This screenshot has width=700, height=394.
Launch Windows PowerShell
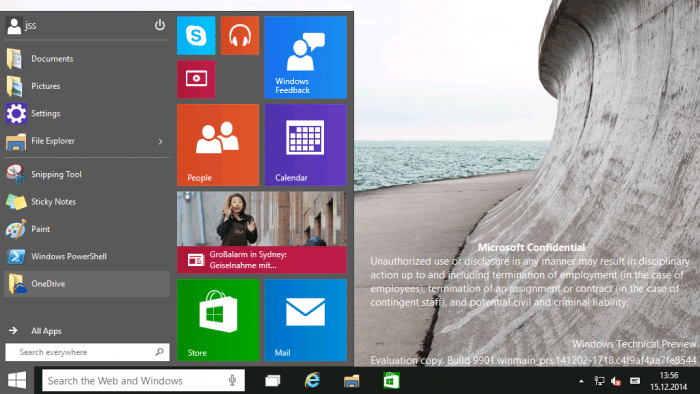87,257
